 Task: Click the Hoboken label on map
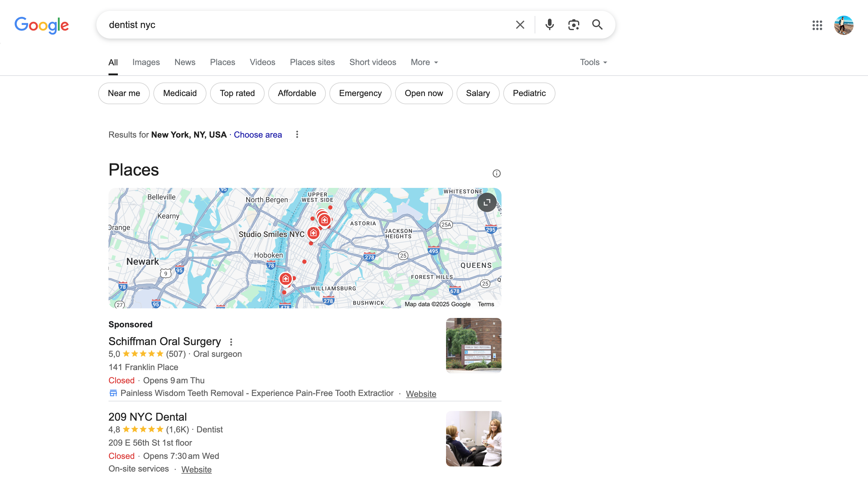[x=269, y=255]
